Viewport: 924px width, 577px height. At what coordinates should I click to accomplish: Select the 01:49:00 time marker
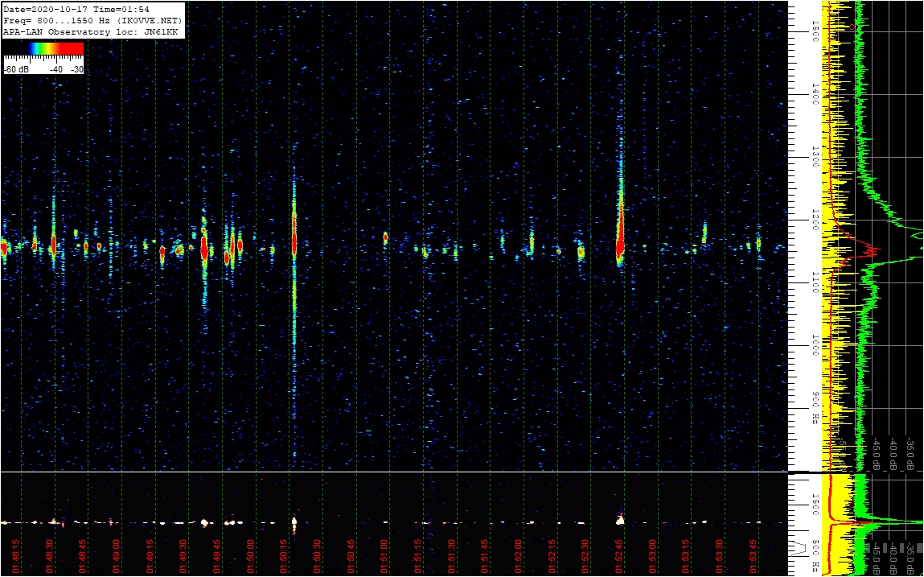point(117,558)
